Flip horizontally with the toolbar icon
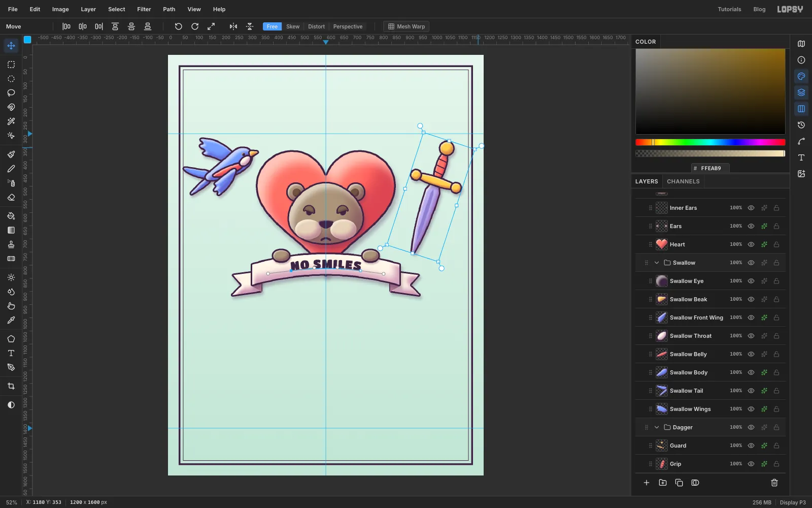 [x=233, y=26]
